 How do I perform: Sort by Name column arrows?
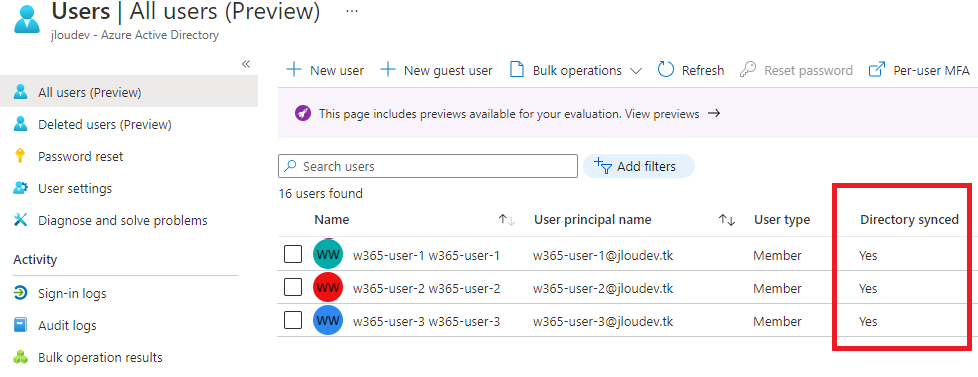tap(506, 220)
